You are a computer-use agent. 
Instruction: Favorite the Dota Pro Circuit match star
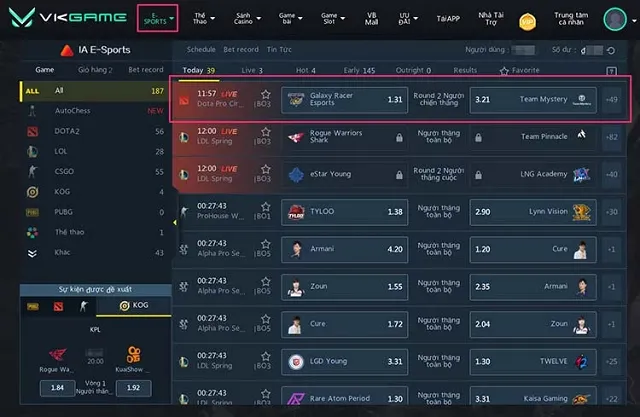point(266,94)
